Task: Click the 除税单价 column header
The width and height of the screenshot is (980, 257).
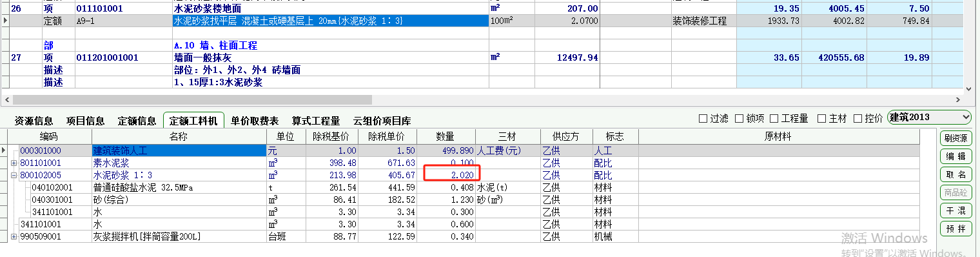Action: [x=389, y=137]
